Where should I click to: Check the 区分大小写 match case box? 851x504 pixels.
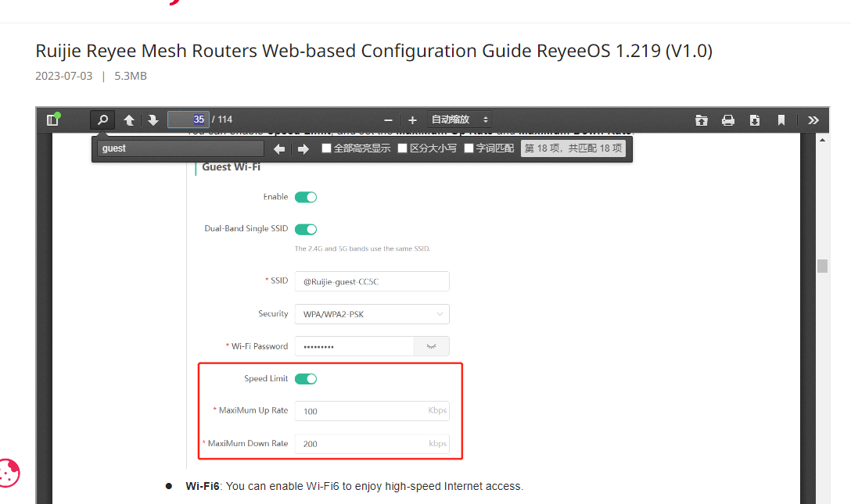coord(402,148)
